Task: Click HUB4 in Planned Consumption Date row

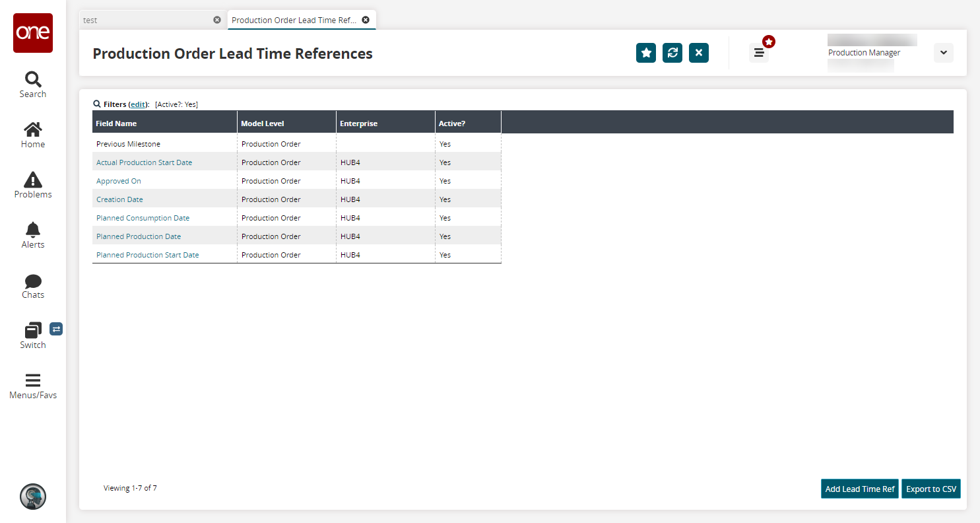Action: coord(350,218)
